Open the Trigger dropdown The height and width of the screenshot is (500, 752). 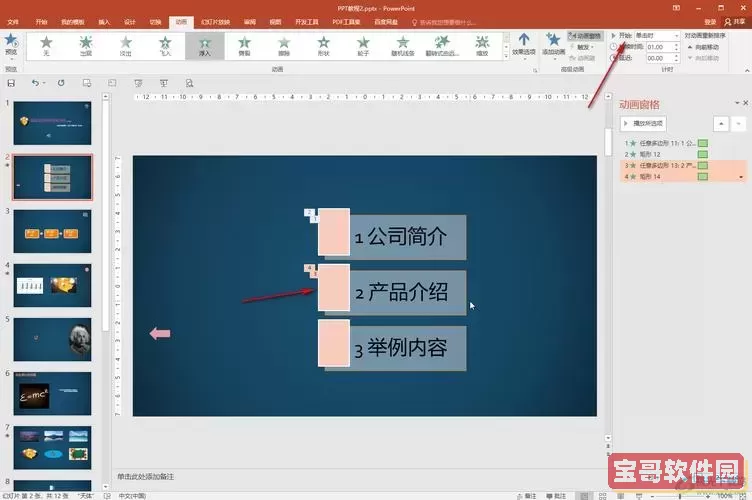tap(583, 47)
